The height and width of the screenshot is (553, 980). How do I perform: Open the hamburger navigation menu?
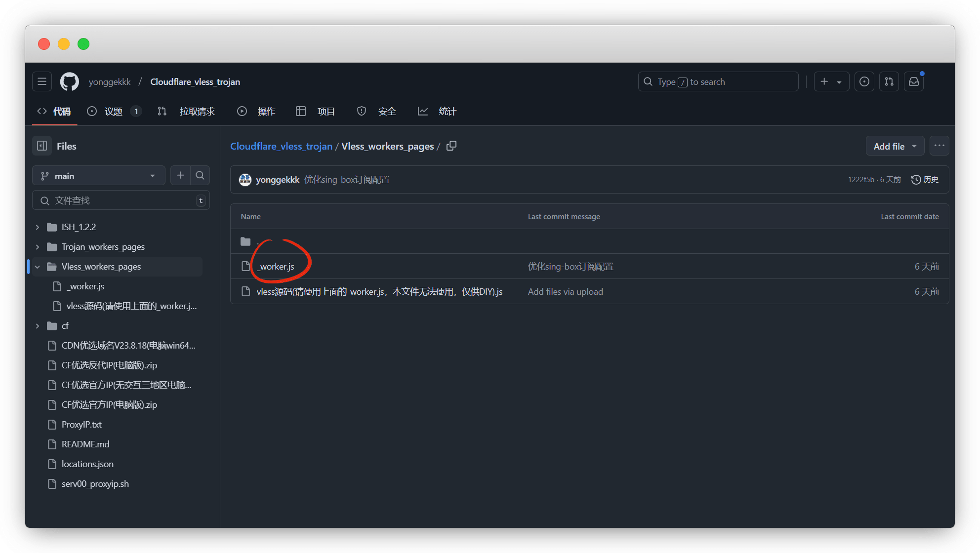(x=42, y=82)
